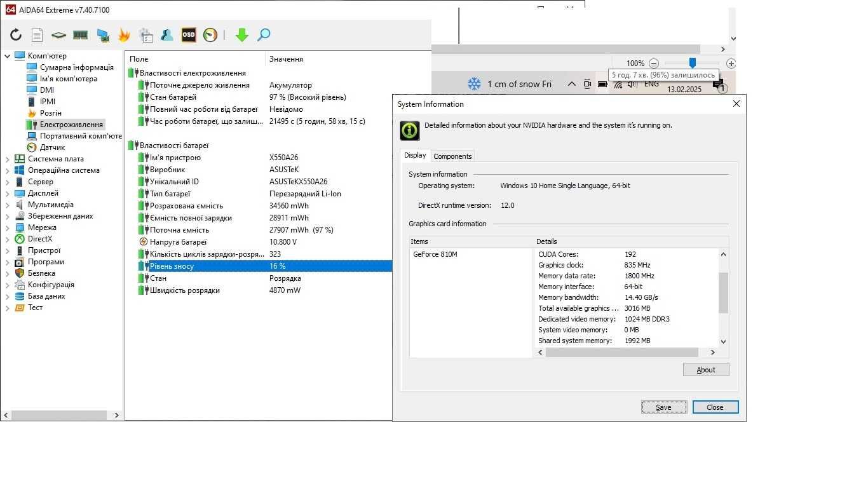
Task: Show hidden tray icons chevron
Action: click(572, 84)
